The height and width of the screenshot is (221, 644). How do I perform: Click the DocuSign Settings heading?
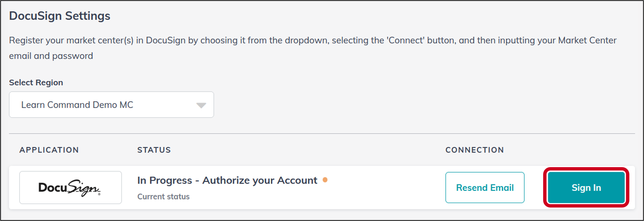tap(60, 16)
